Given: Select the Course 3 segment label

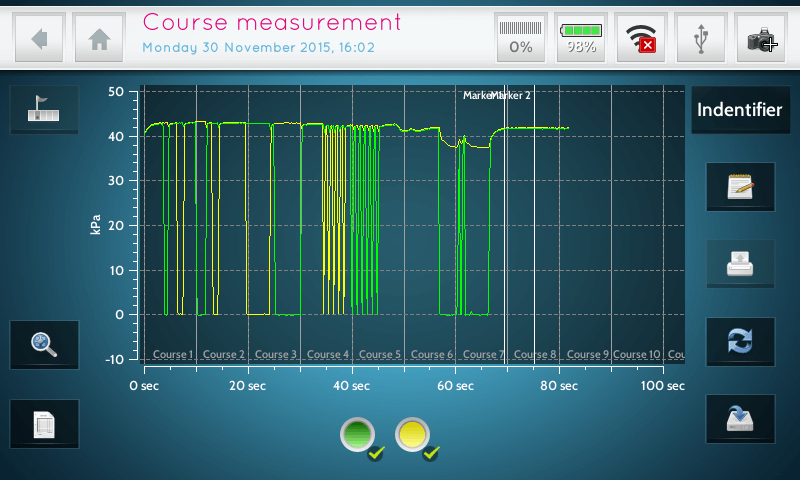Looking at the screenshot, I should click(276, 354).
